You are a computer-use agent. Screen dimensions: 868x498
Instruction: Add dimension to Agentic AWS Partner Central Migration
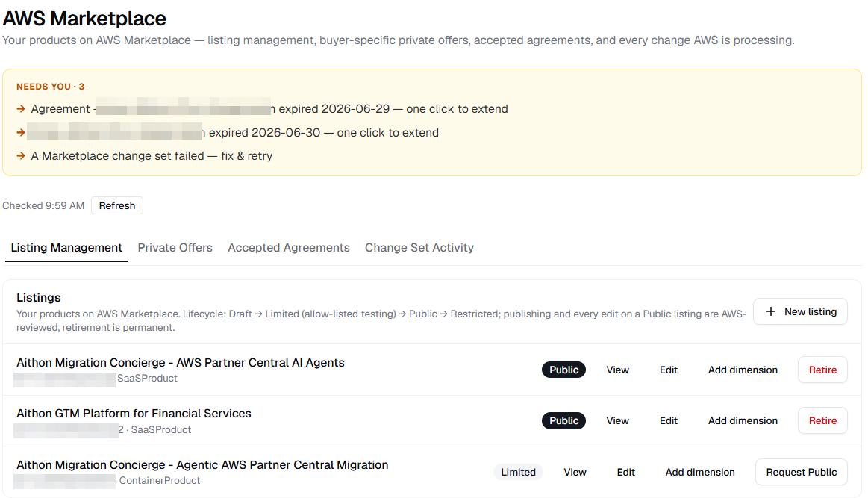tap(700, 473)
